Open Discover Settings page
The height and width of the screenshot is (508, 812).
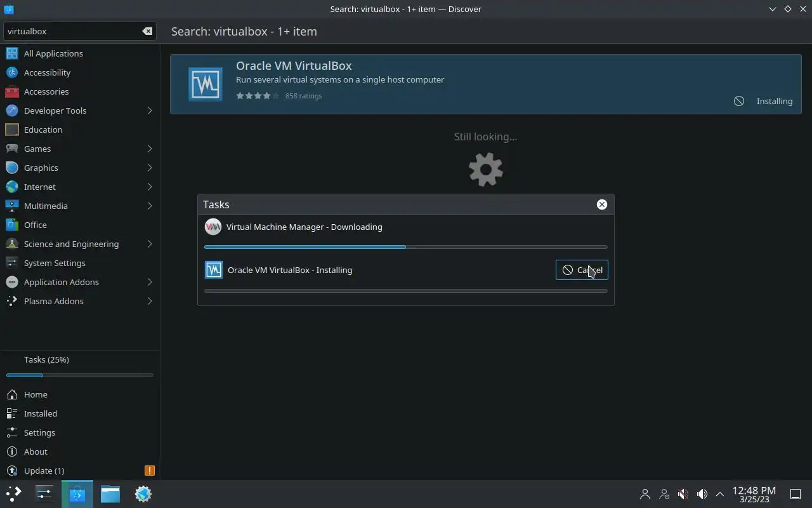(80, 432)
